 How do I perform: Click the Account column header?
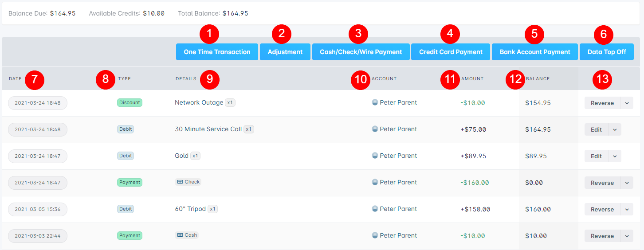pos(384,79)
